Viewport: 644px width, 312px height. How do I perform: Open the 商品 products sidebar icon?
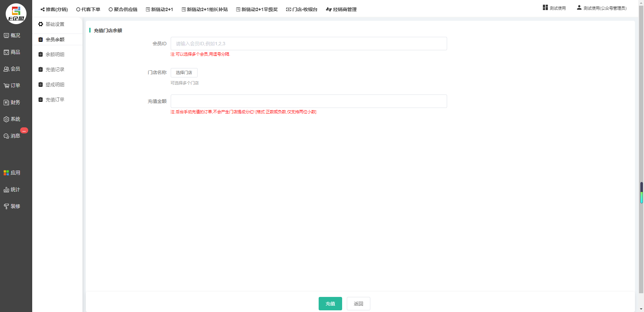pos(6,52)
